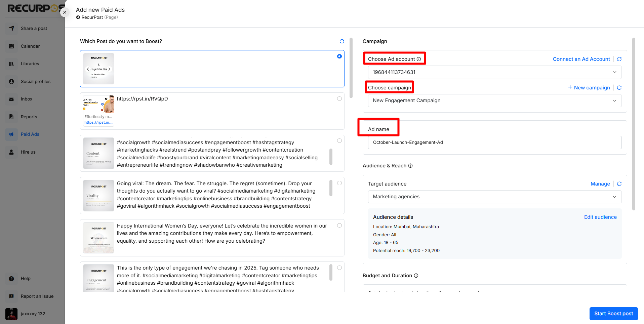Refresh target audience list icon
The height and width of the screenshot is (324, 644).
point(619,184)
